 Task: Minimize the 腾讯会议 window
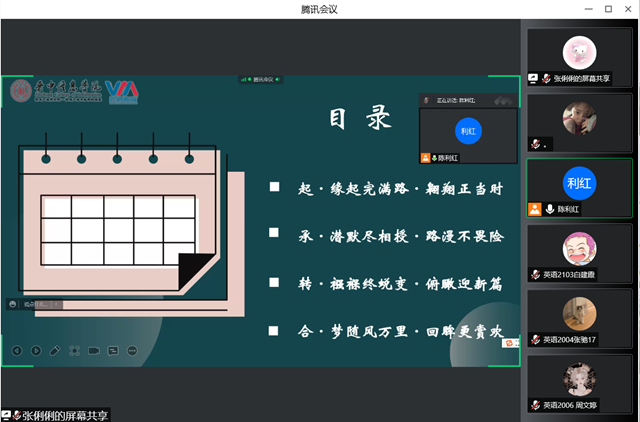(589, 9)
